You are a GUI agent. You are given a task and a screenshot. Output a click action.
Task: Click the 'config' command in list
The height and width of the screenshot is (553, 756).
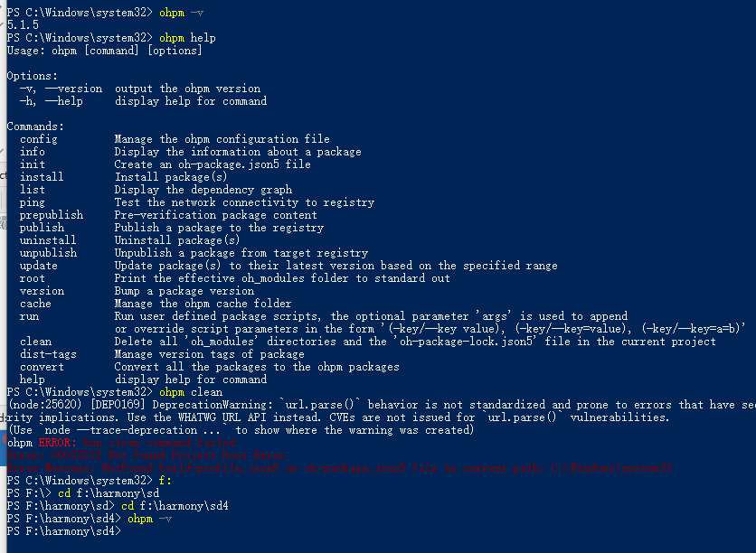[x=39, y=139]
